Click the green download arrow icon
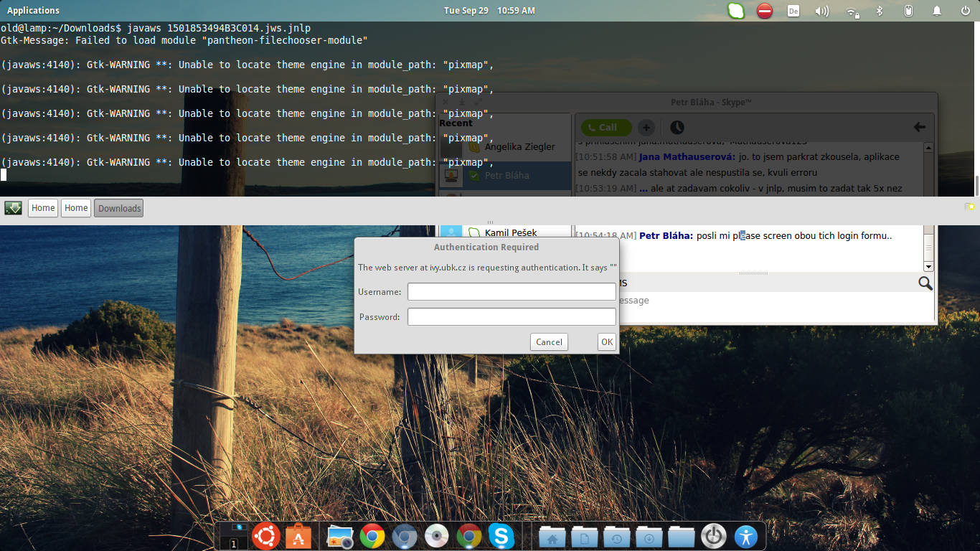Screen dimensions: 980x551 point(13,208)
